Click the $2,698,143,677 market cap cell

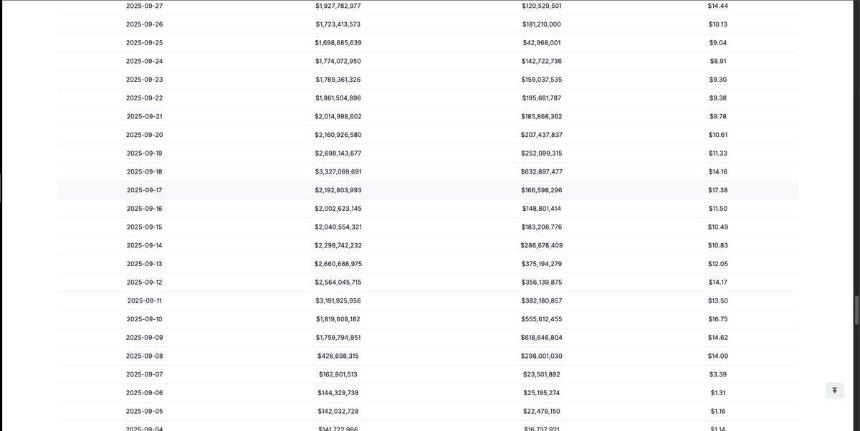[338, 154]
